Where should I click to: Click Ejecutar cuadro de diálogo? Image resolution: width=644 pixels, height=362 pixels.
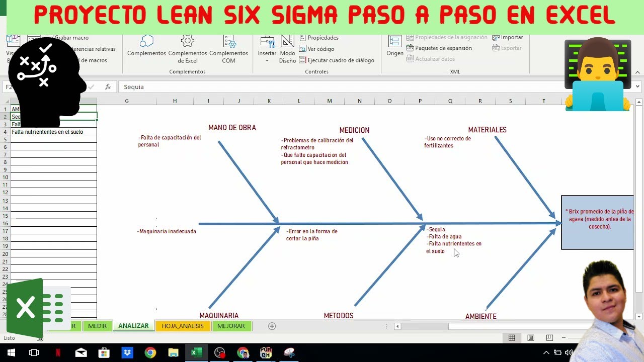click(337, 60)
